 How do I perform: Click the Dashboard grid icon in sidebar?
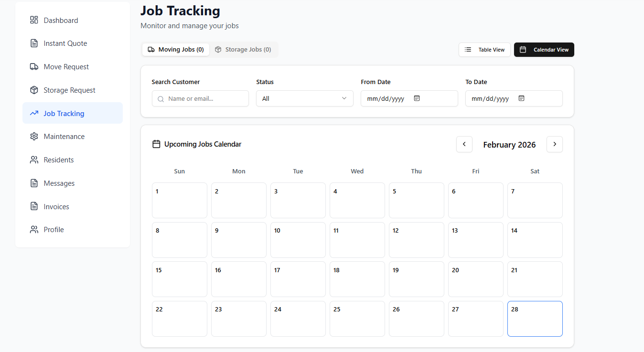point(33,20)
